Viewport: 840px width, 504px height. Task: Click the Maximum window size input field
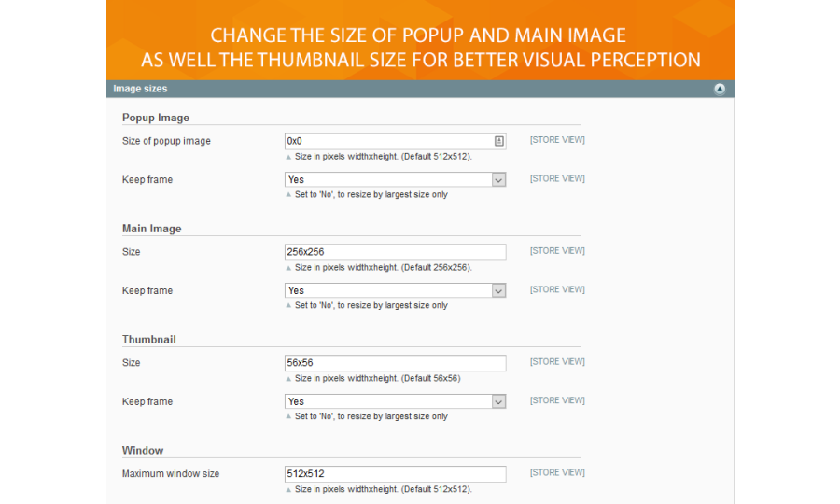click(395, 473)
